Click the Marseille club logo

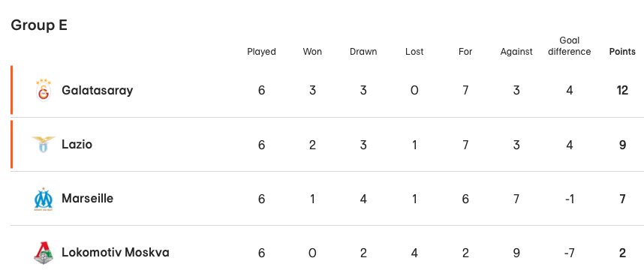coord(44,199)
